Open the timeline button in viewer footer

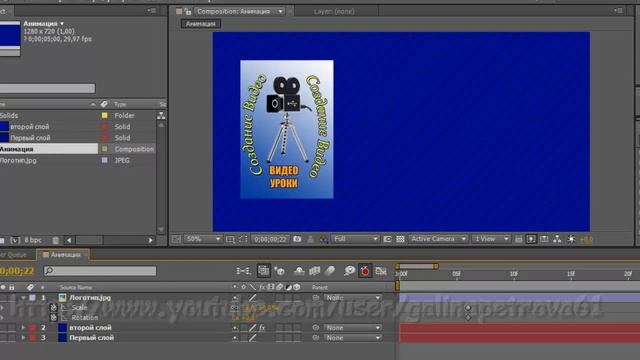tap(544, 239)
